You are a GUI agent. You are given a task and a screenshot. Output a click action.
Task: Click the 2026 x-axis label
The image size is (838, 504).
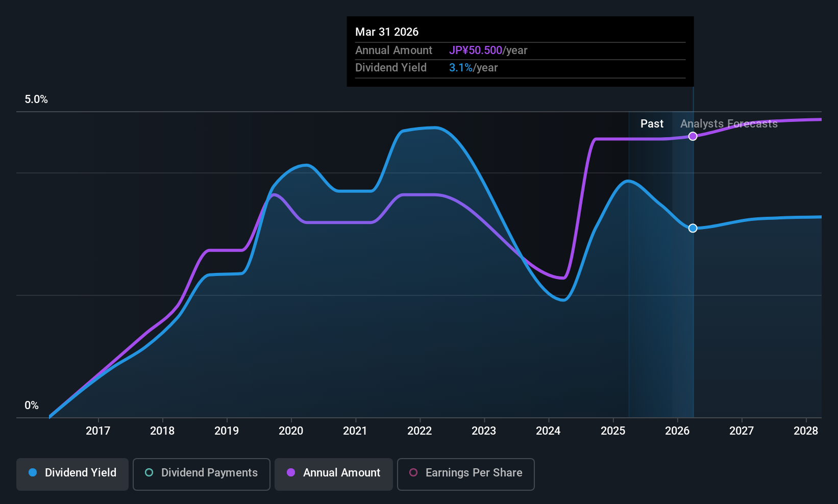(677, 431)
